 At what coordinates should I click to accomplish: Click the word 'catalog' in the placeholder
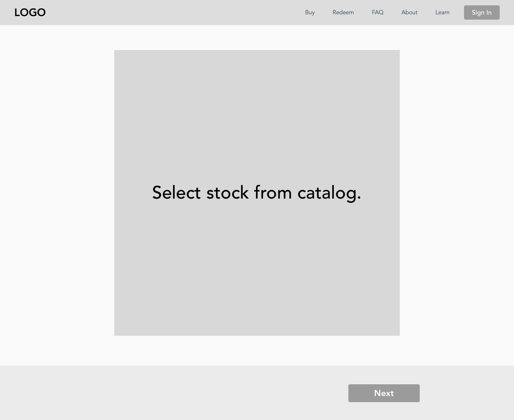327,193
